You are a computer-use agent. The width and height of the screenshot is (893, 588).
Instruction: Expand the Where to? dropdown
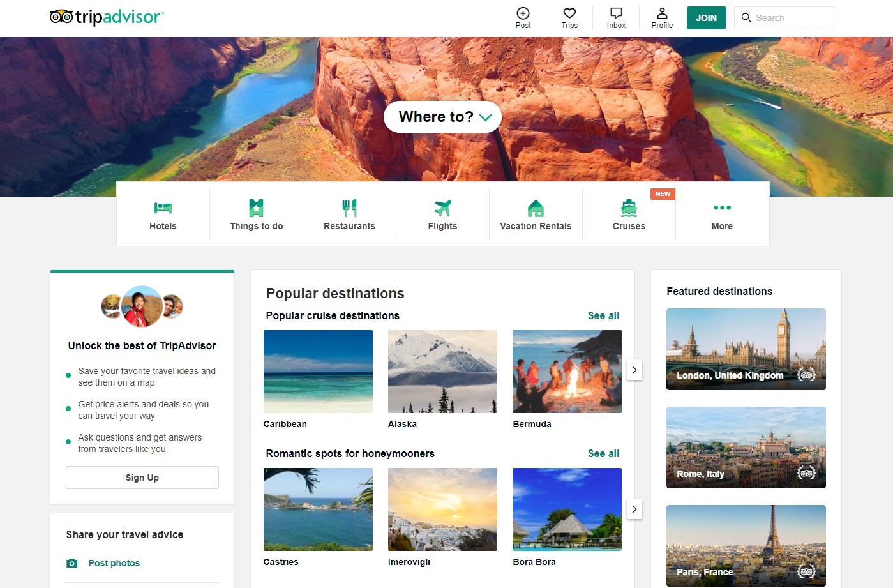[442, 117]
